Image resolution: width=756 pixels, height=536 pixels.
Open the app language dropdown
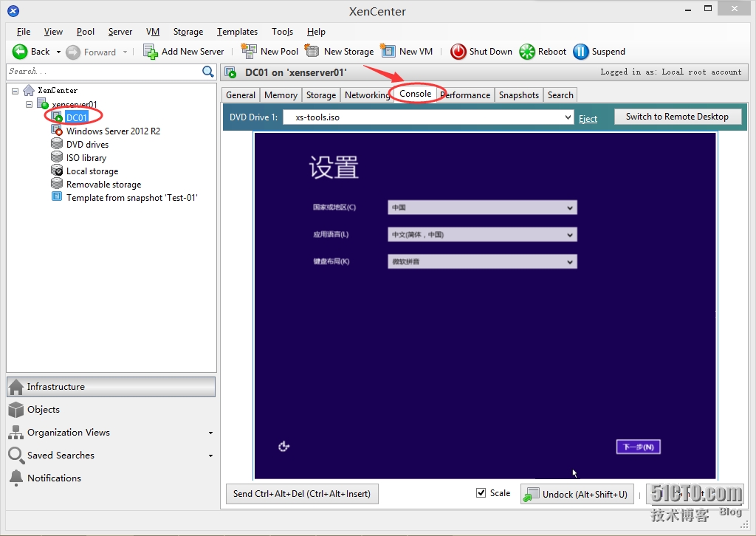click(x=570, y=235)
